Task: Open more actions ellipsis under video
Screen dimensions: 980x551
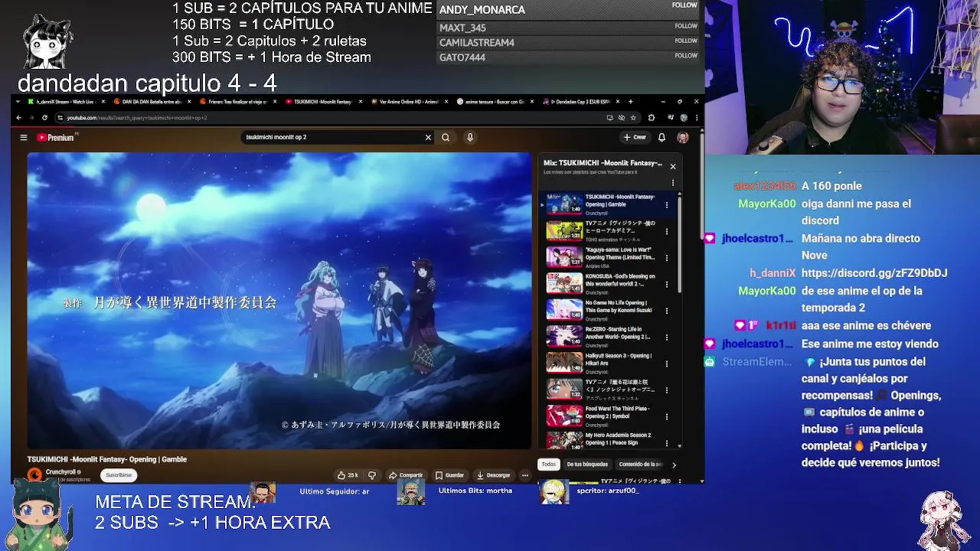Action: (x=525, y=475)
